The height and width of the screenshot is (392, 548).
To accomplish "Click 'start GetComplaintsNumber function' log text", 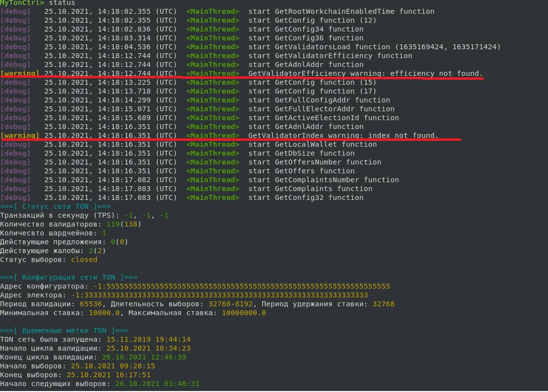I will point(324,180).
